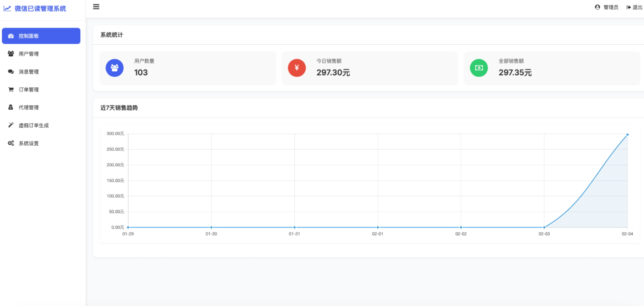This screenshot has width=644, height=306.
Task: Click the person icon beside 管理员 in header
Action: (598, 7)
